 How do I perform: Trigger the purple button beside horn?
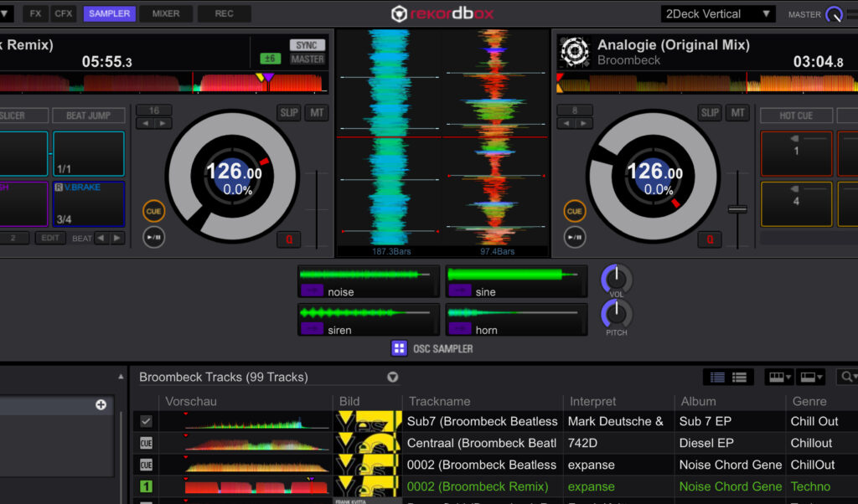[460, 328]
